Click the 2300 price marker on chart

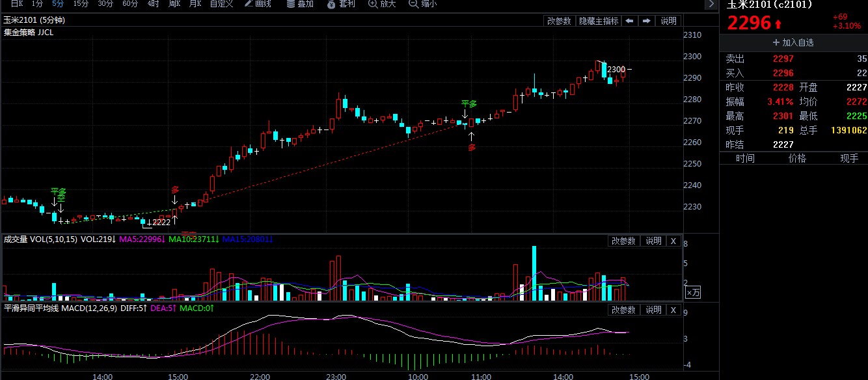pos(616,70)
